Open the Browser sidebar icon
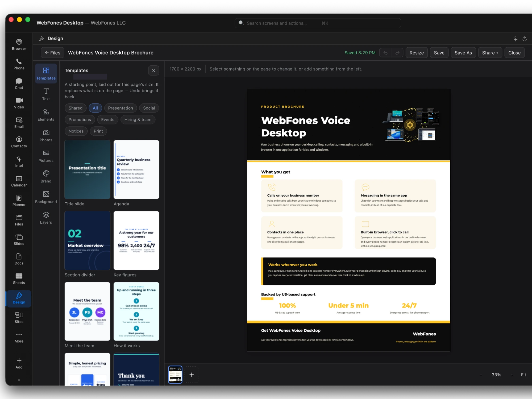The width and height of the screenshot is (532, 399). tap(19, 45)
